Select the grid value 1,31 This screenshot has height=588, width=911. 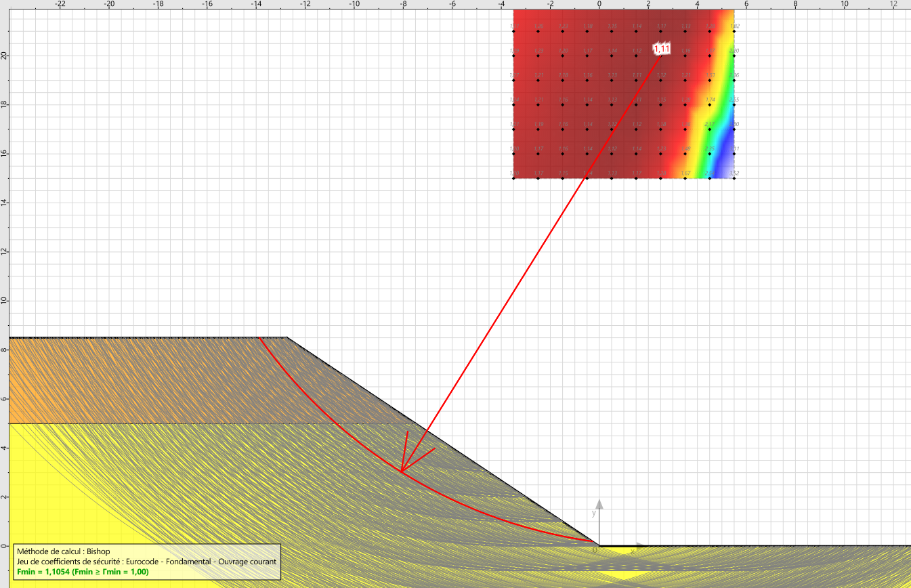514,26
